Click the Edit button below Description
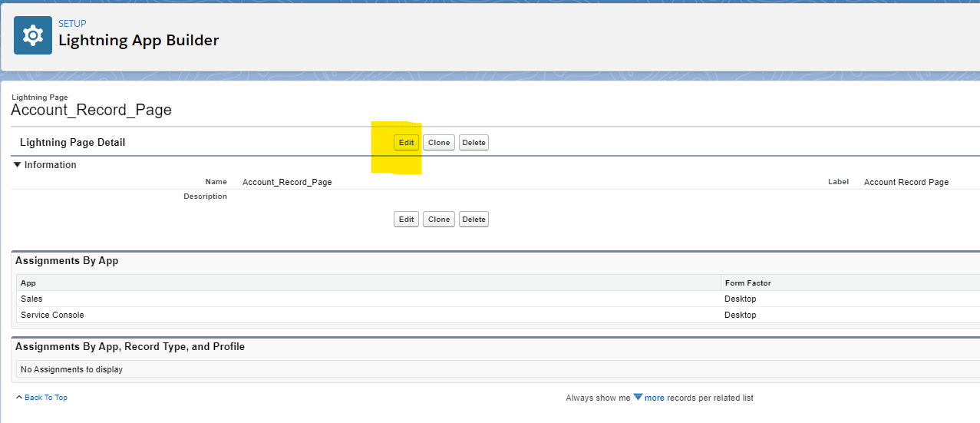This screenshot has height=423, width=980. click(x=407, y=220)
